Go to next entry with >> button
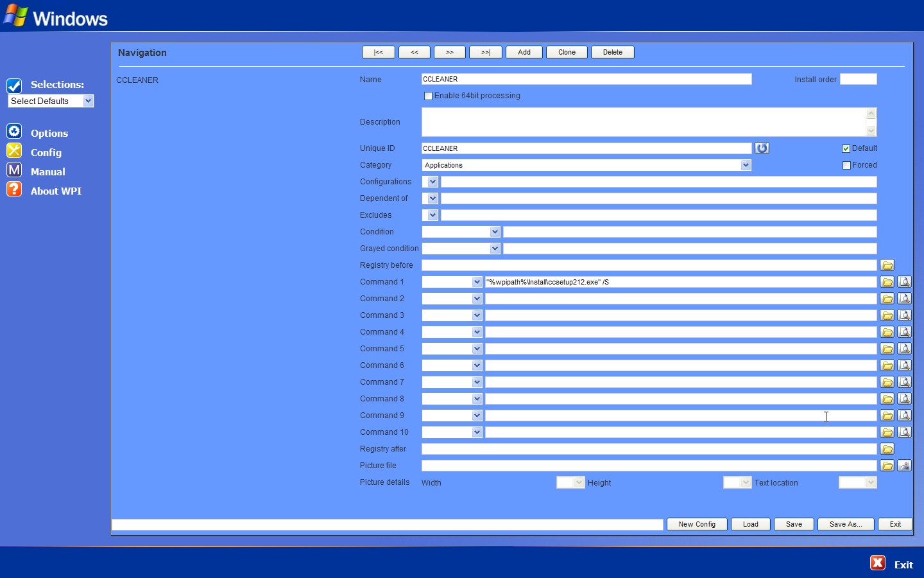This screenshot has height=578, width=924. [x=450, y=53]
